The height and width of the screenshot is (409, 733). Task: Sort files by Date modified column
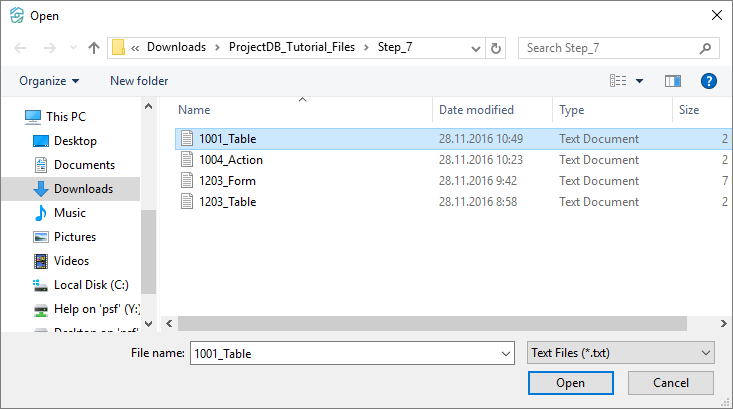(x=477, y=110)
